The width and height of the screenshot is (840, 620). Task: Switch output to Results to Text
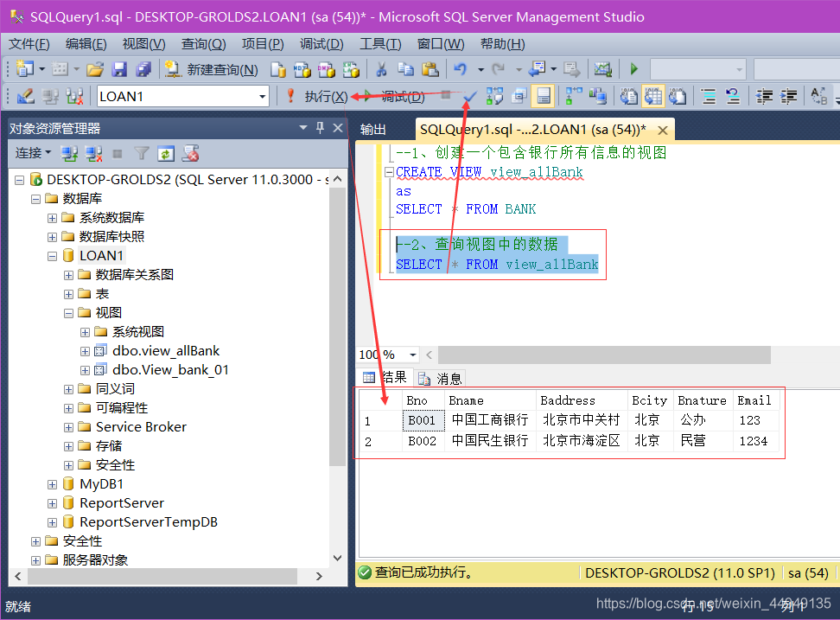click(628, 97)
